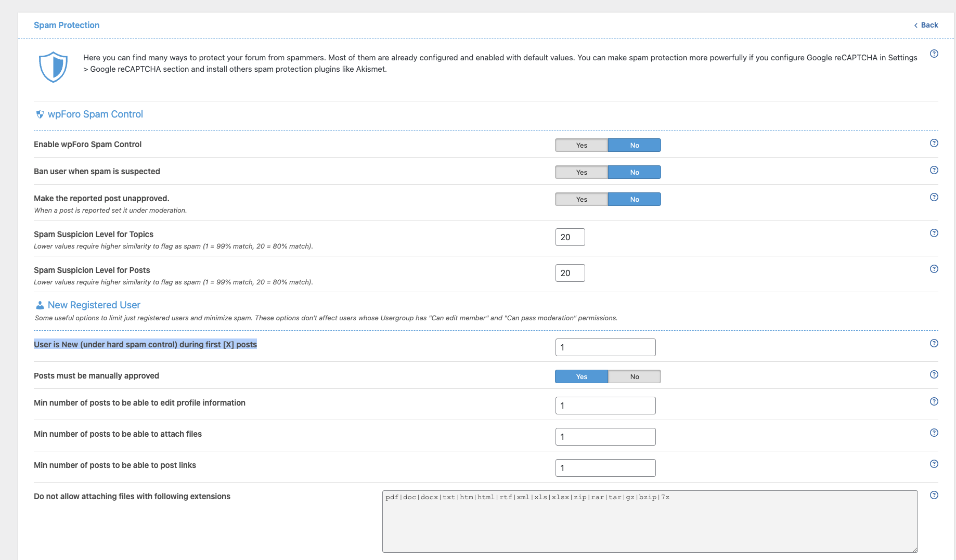This screenshot has width=956, height=560.
Task: Select No for Posts must be manually approved
Action: click(634, 377)
